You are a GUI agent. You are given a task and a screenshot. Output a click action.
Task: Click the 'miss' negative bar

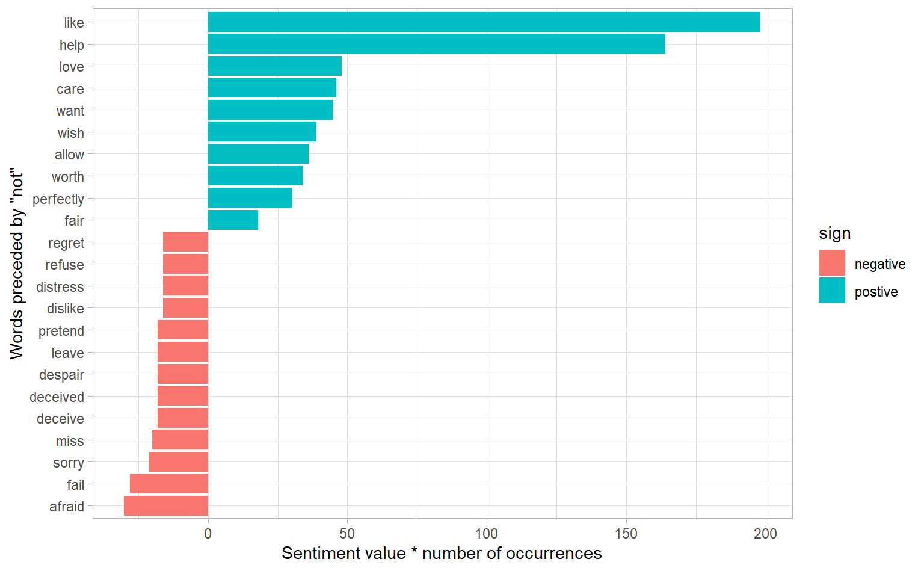[180, 440]
